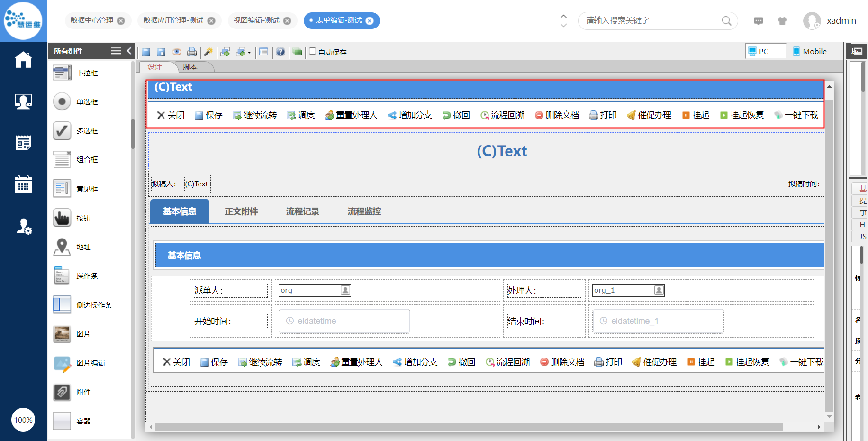The height and width of the screenshot is (441, 868).
Task: Enable the 自动保存 checkbox
Action: [x=313, y=52]
